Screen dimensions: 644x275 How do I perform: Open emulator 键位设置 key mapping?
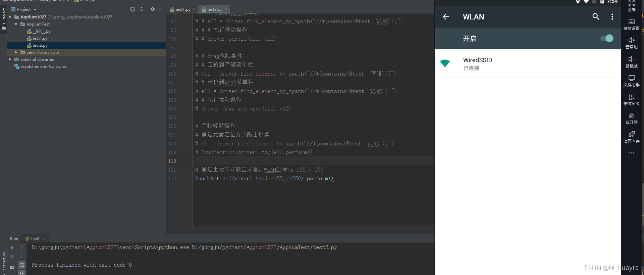[632, 25]
